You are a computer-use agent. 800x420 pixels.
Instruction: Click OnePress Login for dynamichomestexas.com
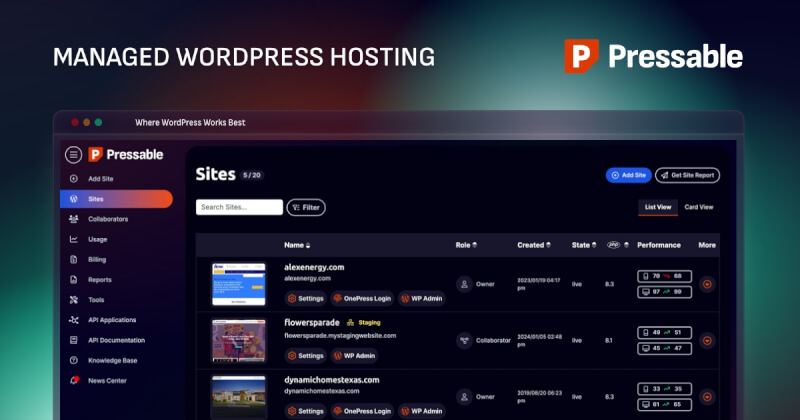point(362,411)
